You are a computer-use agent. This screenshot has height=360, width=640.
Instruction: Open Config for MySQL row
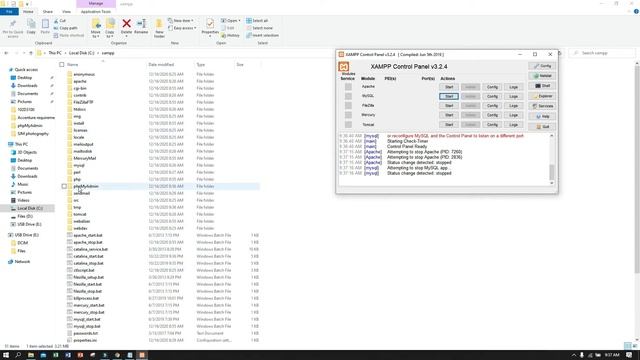click(x=492, y=96)
